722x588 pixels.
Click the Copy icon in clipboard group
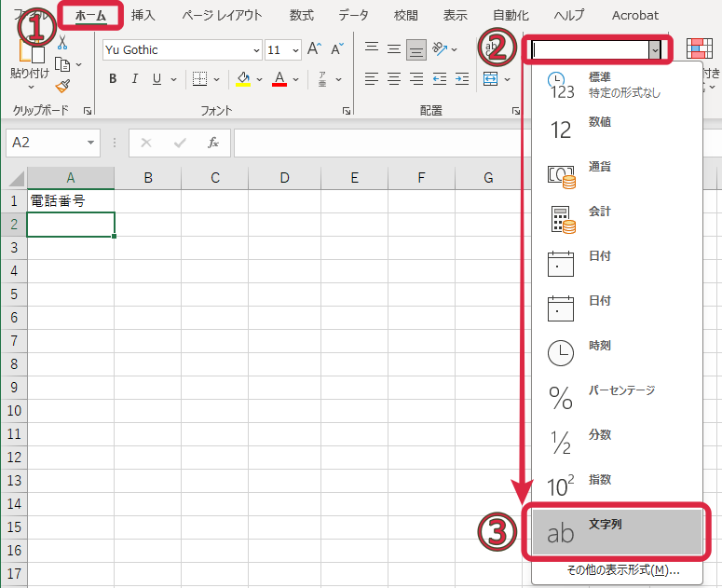62,64
